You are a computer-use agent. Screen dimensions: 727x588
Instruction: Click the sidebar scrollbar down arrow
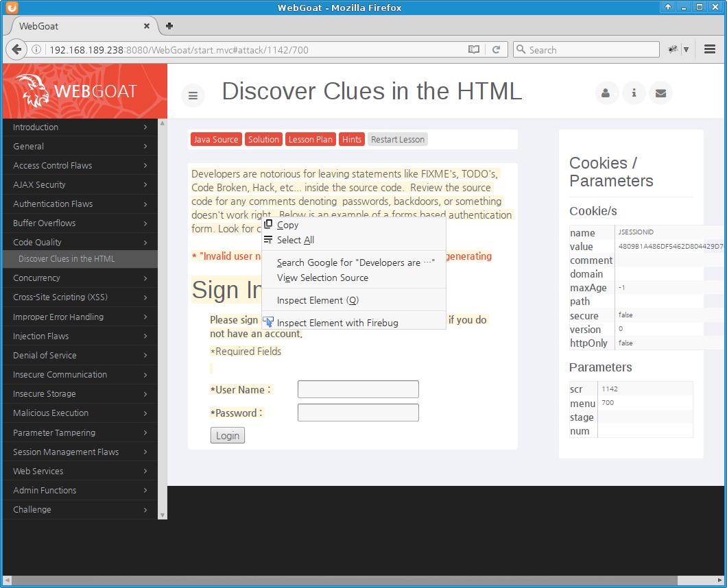tap(163, 515)
